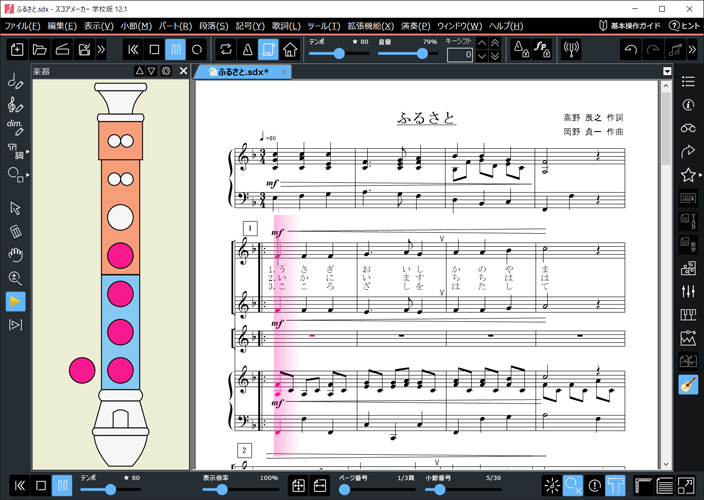Image resolution: width=704 pixels, height=500 pixels.
Task: Click the ヒント hint button
Action: (684, 26)
